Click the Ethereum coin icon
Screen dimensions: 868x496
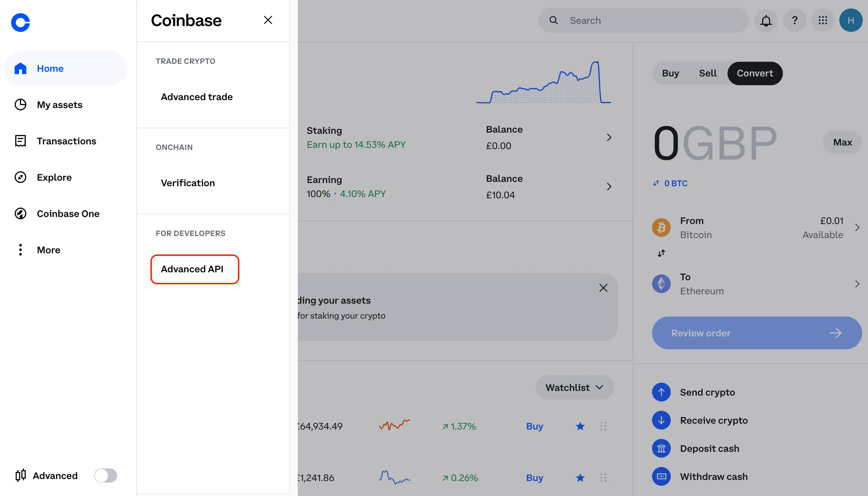(x=661, y=284)
